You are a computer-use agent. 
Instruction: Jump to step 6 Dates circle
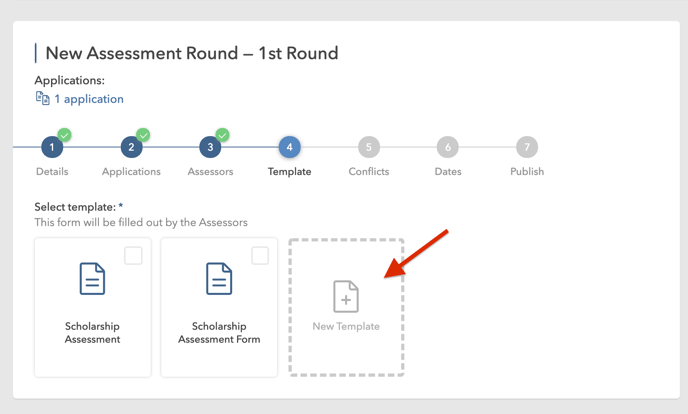(447, 147)
